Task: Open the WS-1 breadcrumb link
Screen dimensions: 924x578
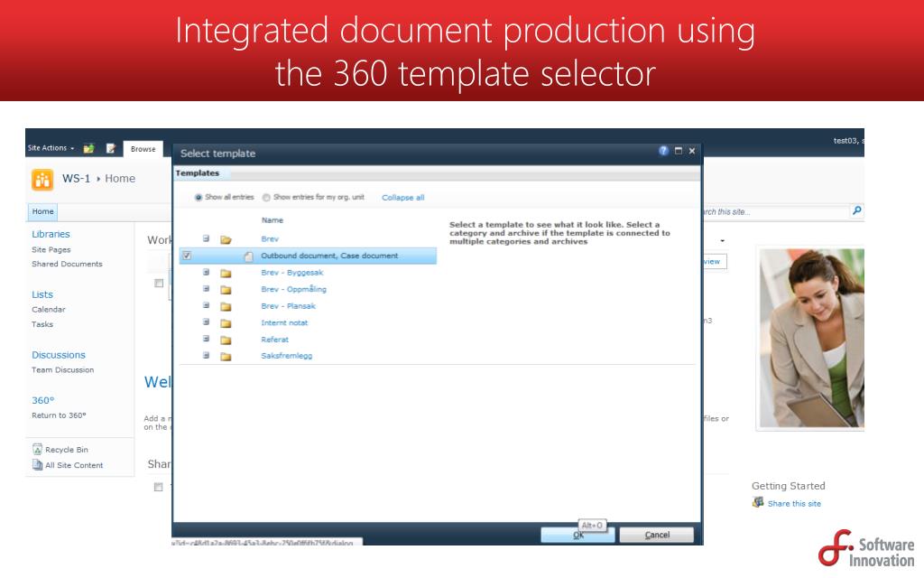Action: pyautogui.click(x=76, y=178)
